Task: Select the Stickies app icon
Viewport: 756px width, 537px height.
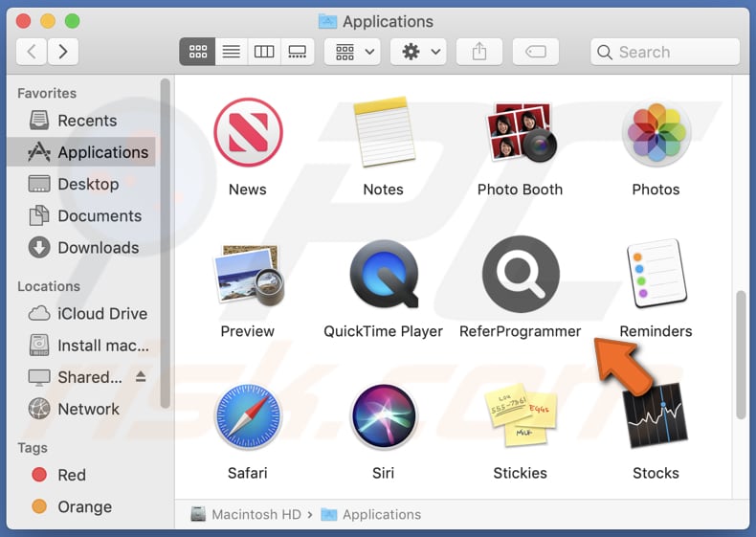Action: point(521,414)
